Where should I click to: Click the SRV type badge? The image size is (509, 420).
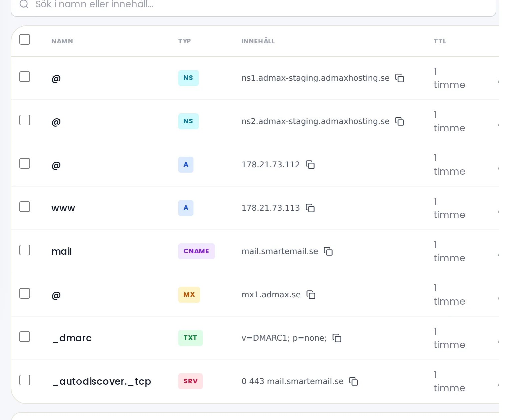(190, 381)
